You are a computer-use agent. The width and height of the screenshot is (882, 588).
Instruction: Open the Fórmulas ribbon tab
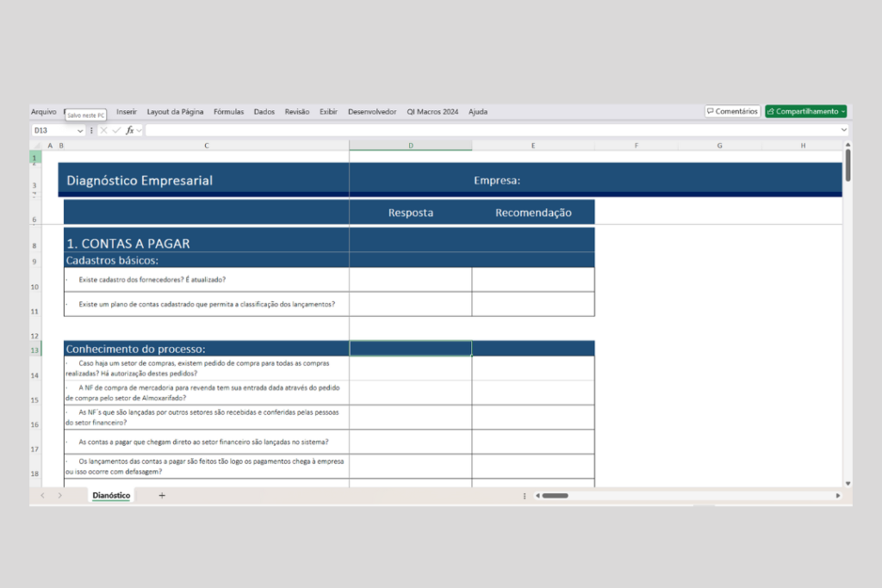click(x=228, y=112)
